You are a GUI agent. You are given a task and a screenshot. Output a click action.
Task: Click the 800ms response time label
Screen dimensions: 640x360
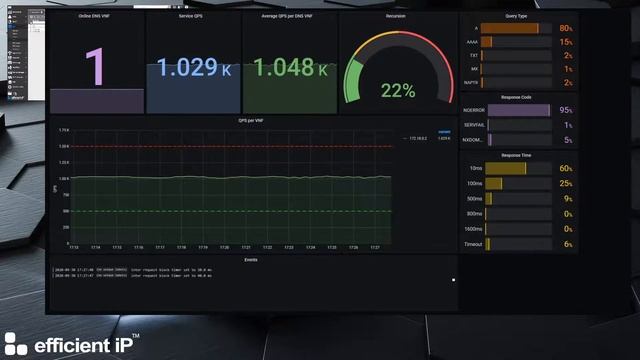click(474, 214)
